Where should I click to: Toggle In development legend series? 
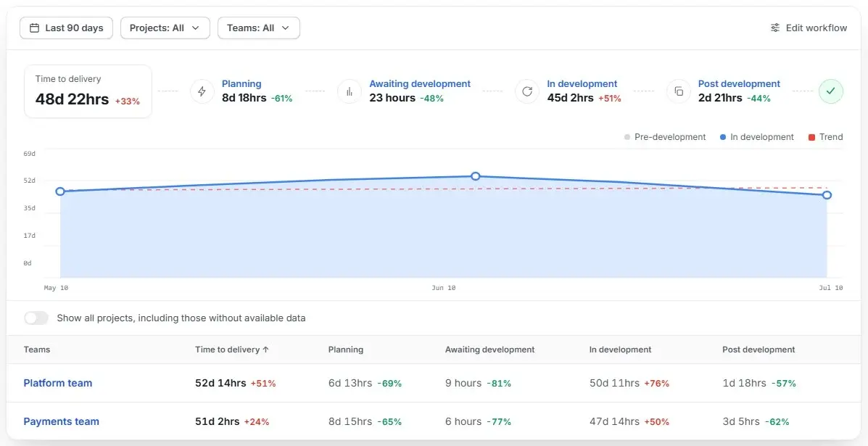757,136
